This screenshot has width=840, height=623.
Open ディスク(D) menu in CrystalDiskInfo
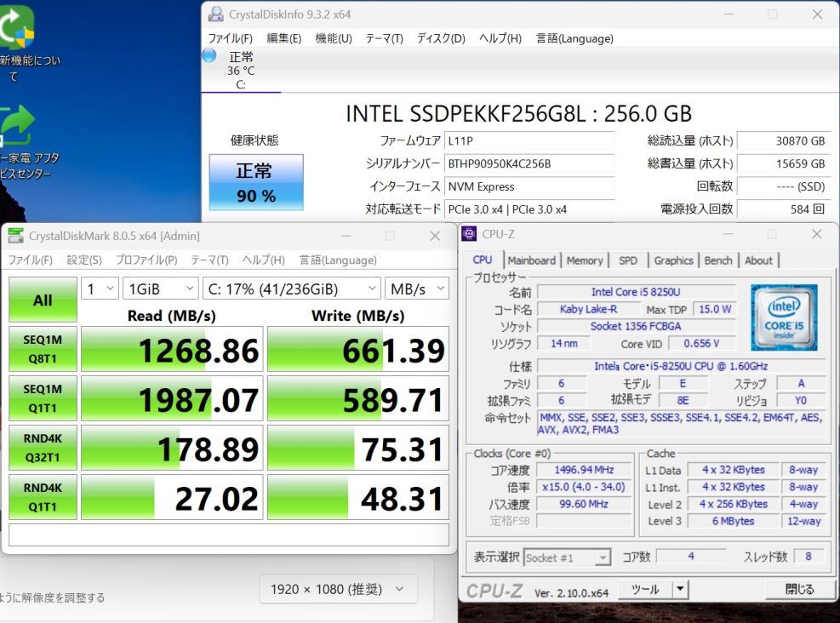[441, 38]
